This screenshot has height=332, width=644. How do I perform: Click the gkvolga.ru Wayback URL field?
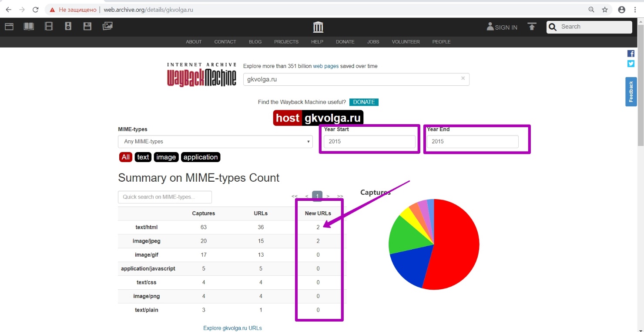(x=356, y=79)
